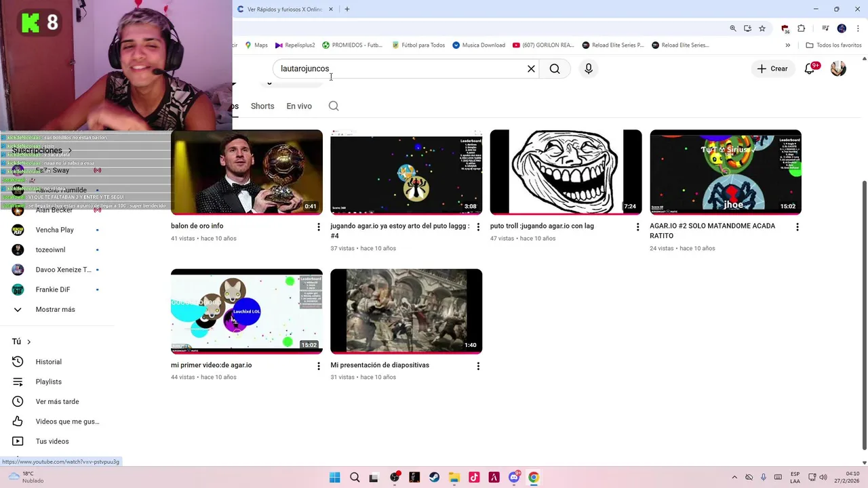Open Chrome media control icon

825,28
